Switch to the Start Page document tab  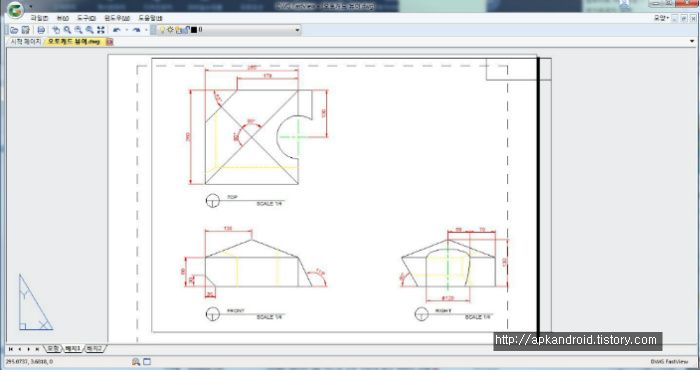point(25,41)
